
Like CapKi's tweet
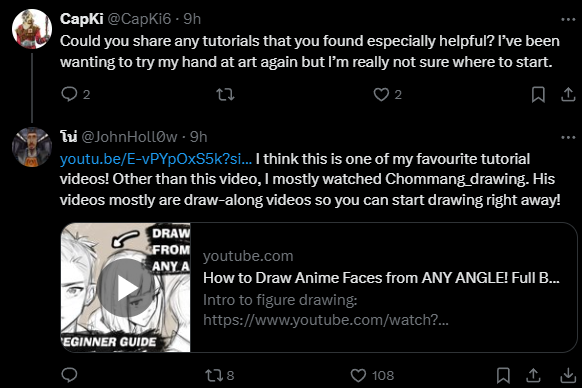[381, 94]
